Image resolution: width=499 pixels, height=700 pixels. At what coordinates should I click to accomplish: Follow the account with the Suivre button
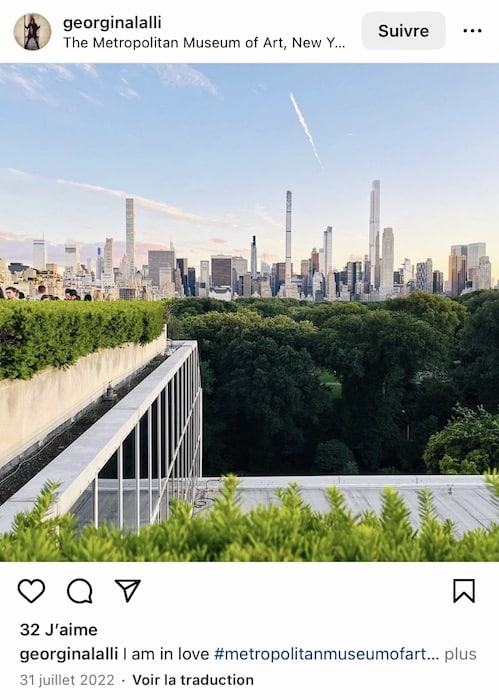coord(403,31)
